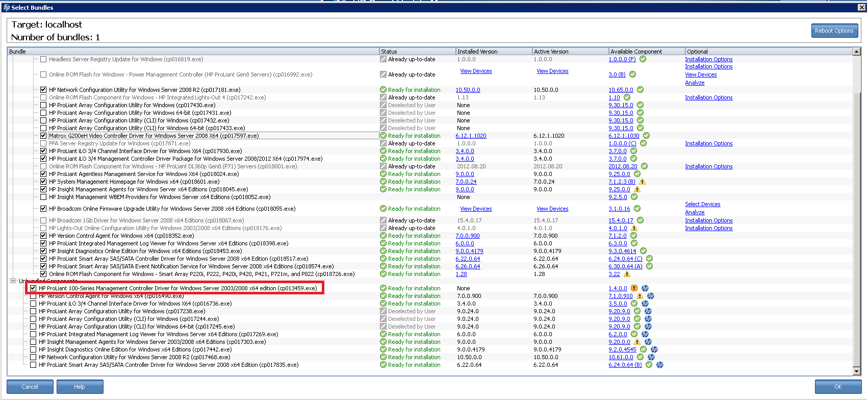
Task: Click the Optional column header
Action: coord(769,52)
